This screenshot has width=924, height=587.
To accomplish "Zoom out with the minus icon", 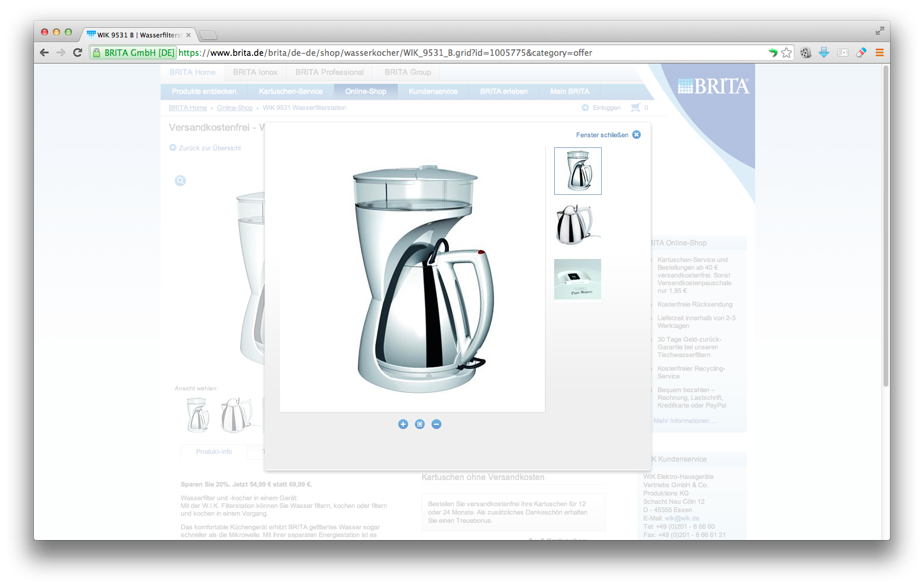I will pyautogui.click(x=436, y=424).
